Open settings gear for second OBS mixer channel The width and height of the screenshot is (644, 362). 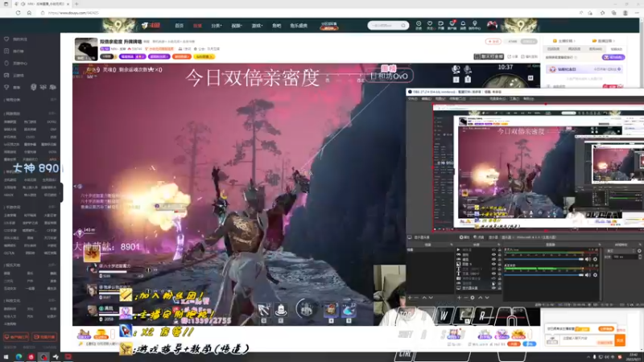coord(595,275)
